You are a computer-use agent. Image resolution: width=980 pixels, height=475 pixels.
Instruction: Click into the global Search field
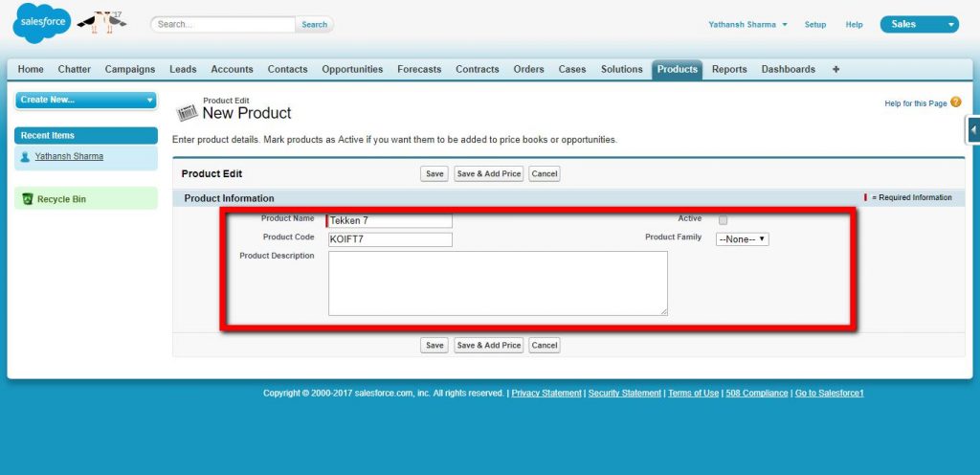223,24
